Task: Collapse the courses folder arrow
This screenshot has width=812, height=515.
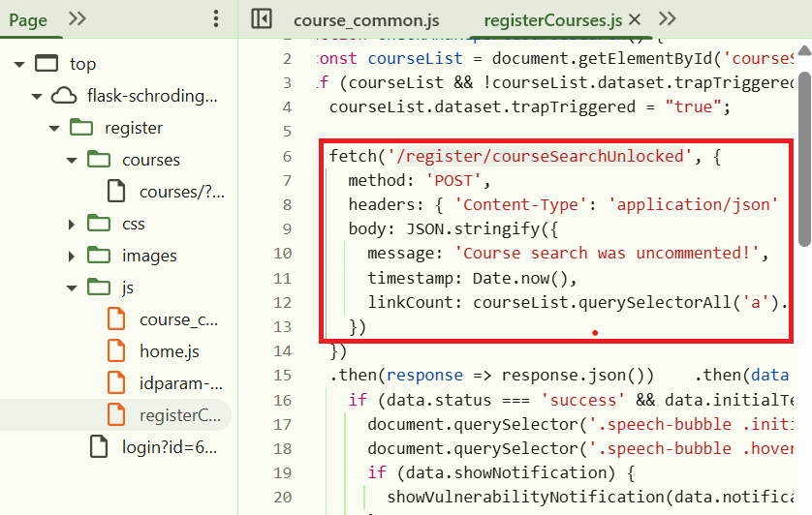Action: (x=72, y=161)
